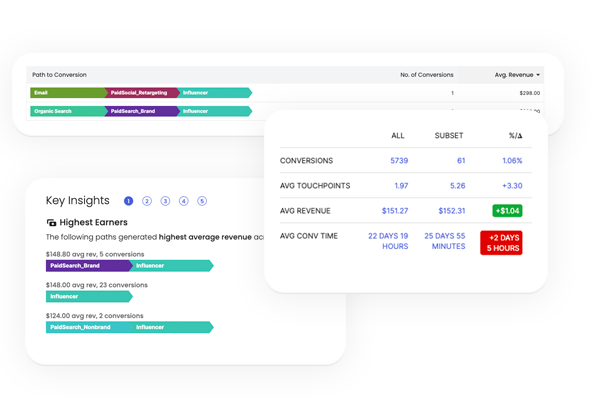Select the Key Insights title
The image size is (600, 400).
coord(78,201)
